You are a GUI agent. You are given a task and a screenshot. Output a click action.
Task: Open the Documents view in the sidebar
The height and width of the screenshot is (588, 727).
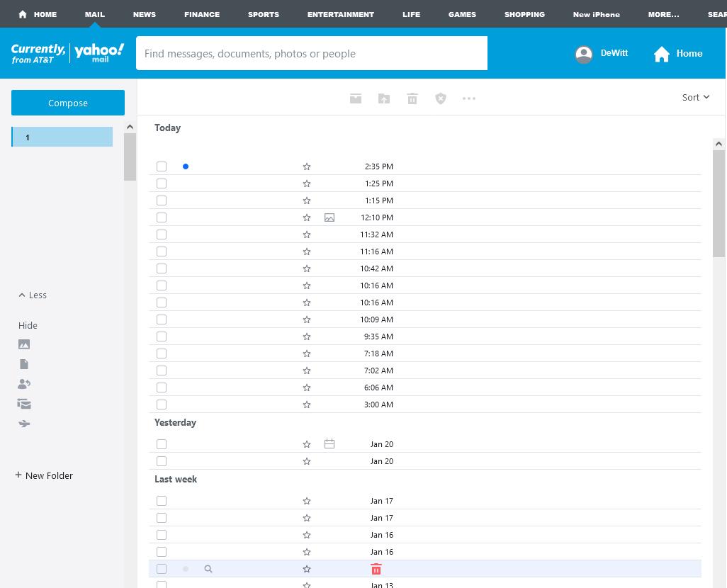pyautogui.click(x=24, y=363)
